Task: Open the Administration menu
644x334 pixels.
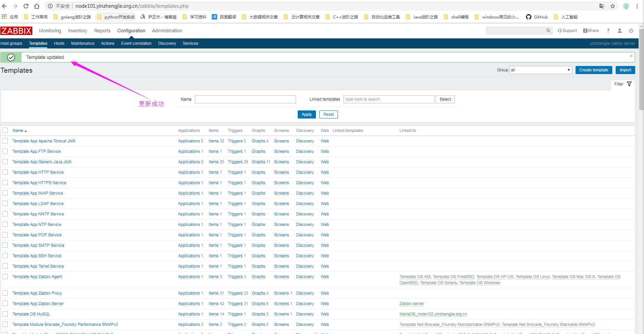Action: pos(167,31)
